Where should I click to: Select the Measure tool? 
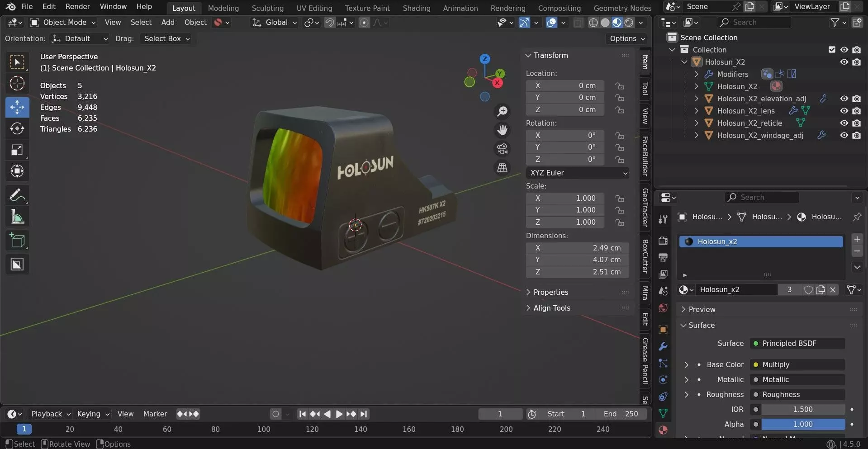(x=17, y=217)
